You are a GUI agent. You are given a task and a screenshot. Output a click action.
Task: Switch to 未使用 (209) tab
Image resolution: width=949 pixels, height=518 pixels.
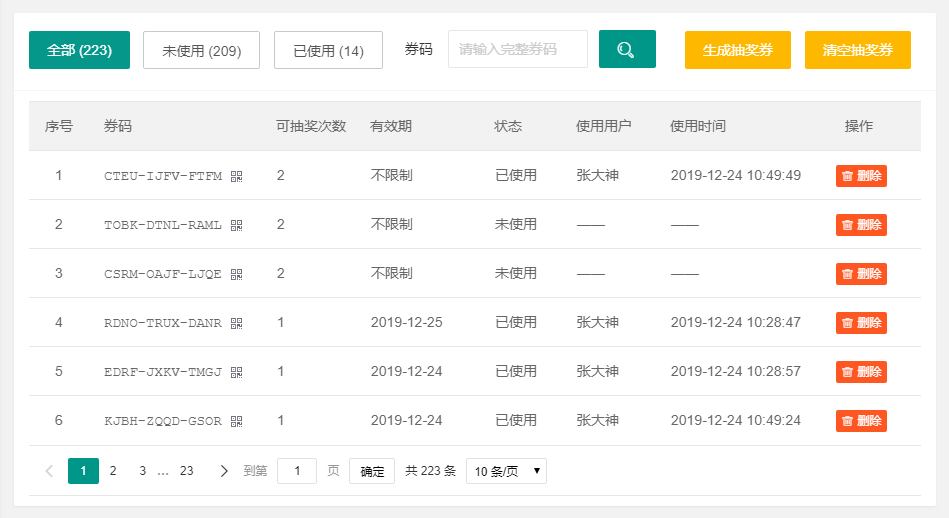(202, 50)
